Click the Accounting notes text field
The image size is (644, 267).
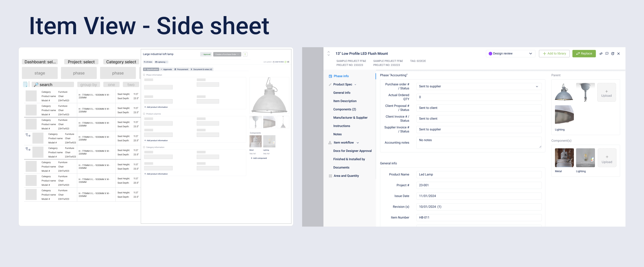click(479, 142)
